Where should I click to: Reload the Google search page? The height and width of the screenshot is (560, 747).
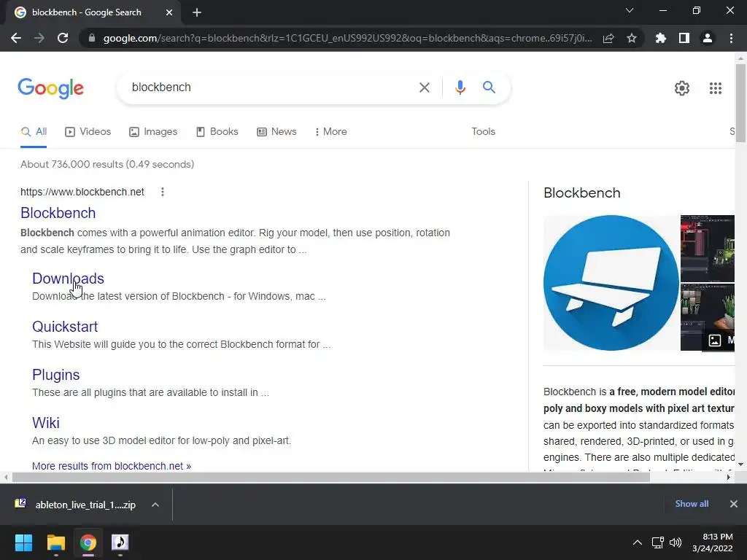click(63, 38)
